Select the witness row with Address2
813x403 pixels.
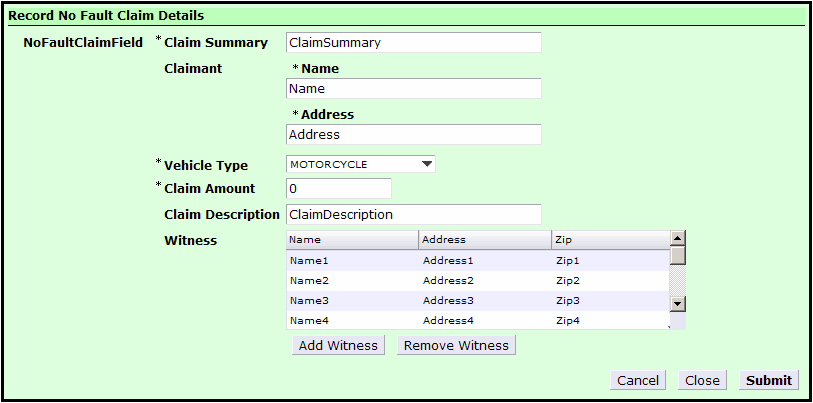tap(478, 281)
